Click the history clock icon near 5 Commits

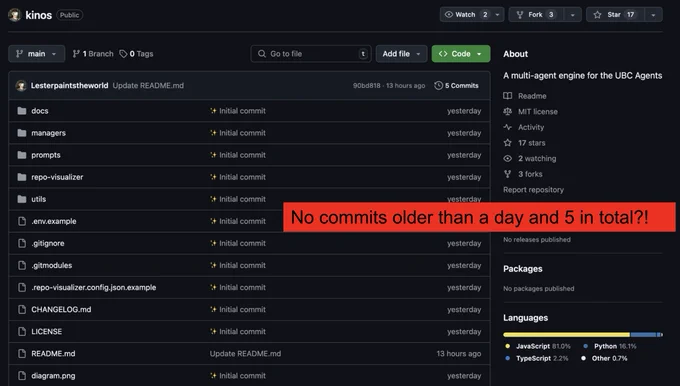438,85
